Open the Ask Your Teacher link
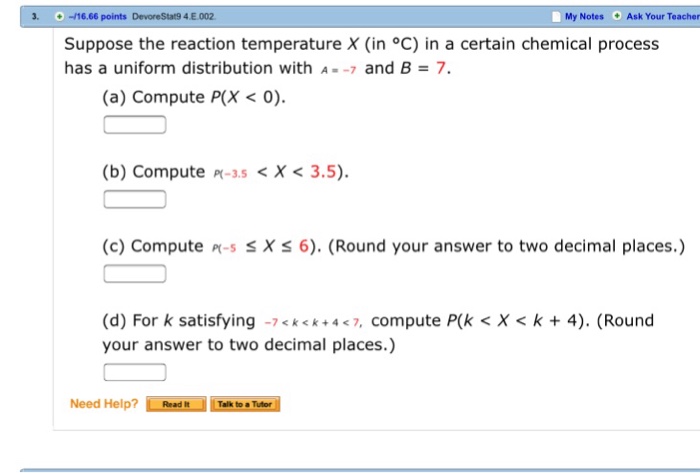The height and width of the screenshot is (473, 700). click(x=663, y=17)
